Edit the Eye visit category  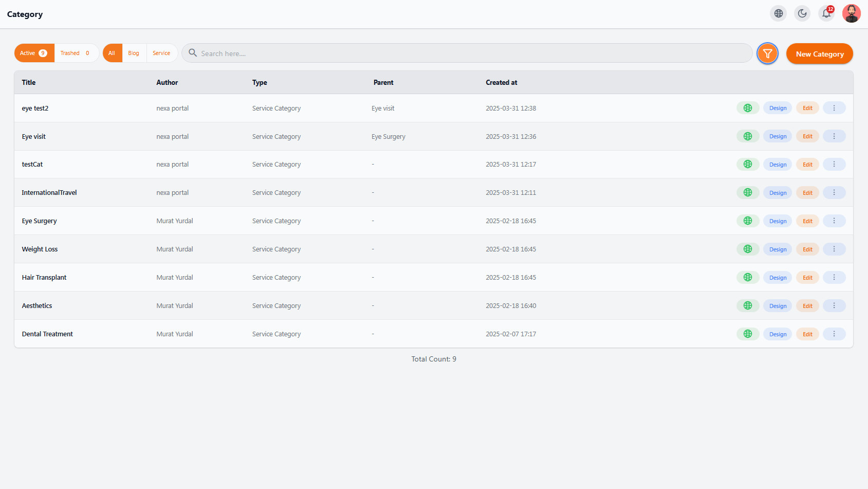click(x=807, y=136)
